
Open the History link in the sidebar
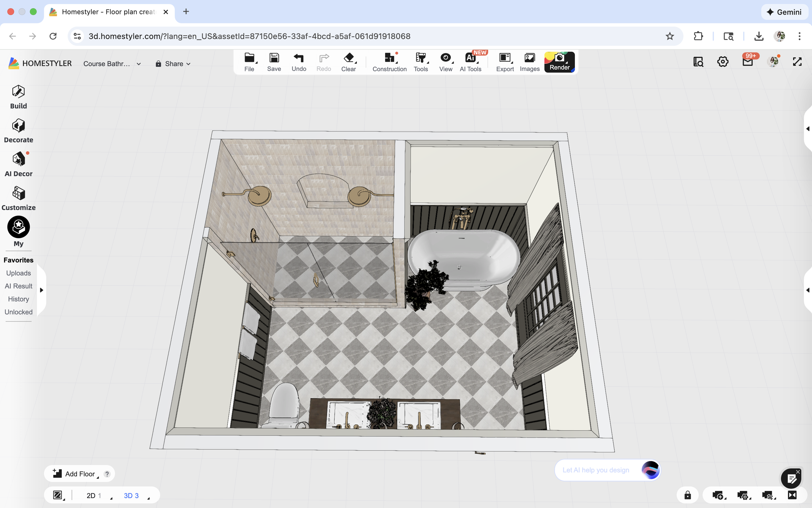(x=18, y=299)
